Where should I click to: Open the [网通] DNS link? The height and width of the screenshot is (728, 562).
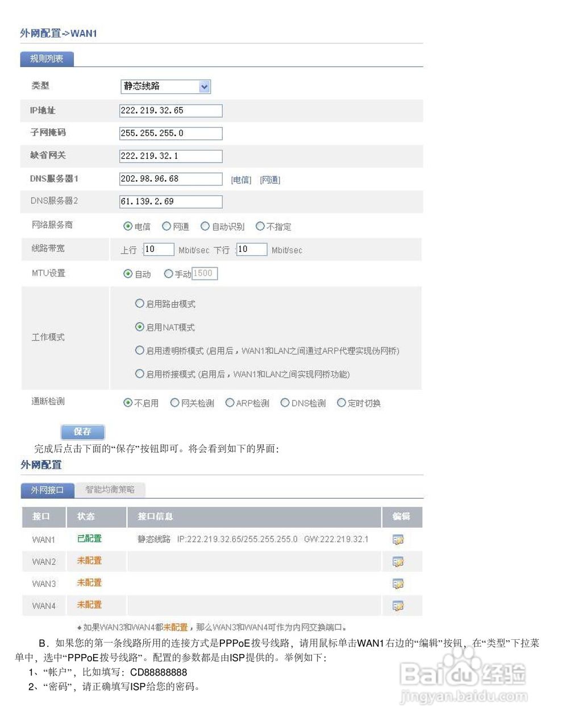click(x=269, y=179)
